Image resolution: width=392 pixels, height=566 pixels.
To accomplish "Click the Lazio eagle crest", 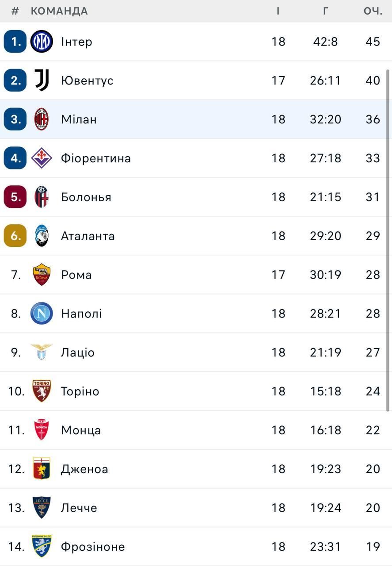I will coord(42,352).
